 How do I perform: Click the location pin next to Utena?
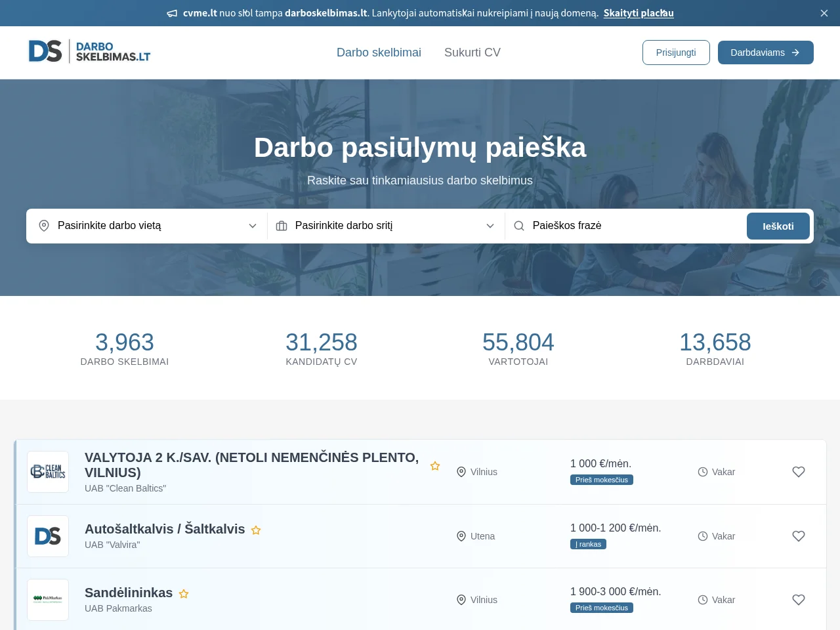click(461, 536)
